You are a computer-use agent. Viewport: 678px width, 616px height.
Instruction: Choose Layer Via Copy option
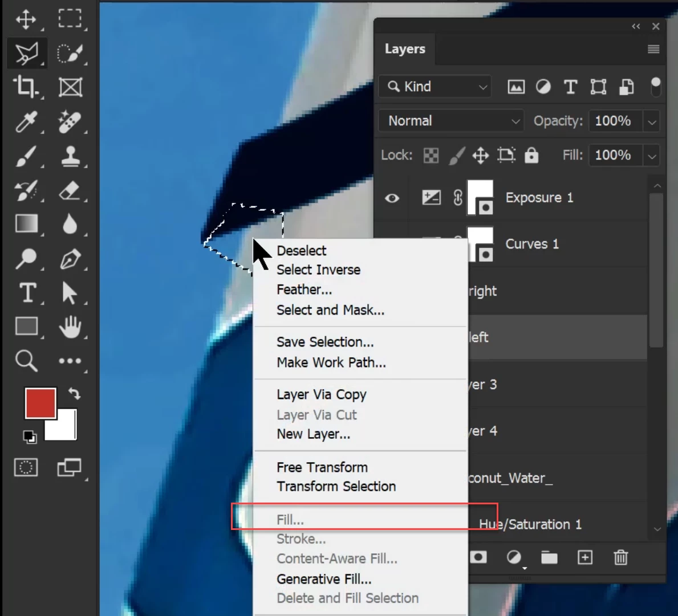321,395
